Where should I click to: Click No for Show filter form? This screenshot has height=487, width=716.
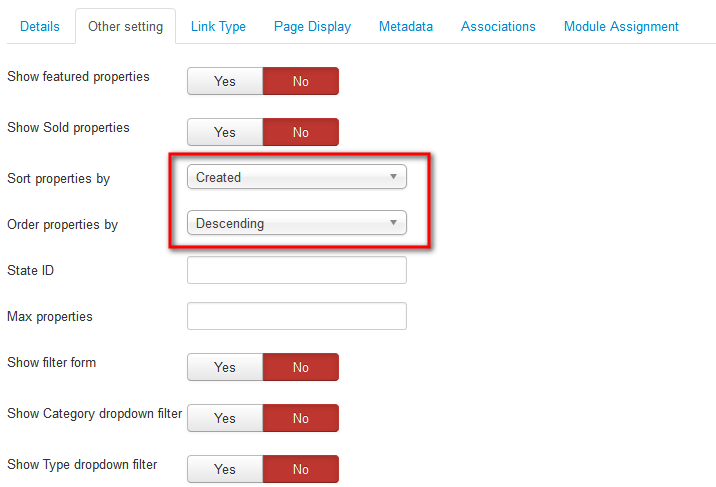tap(301, 367)
